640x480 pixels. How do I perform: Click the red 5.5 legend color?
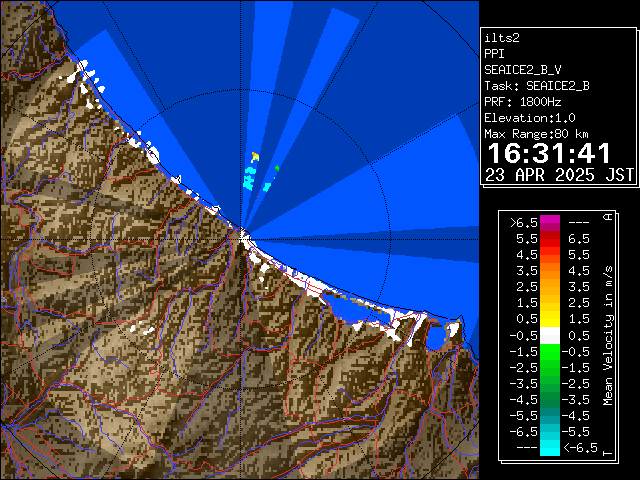pyautogui.click(x=550, y=239)
